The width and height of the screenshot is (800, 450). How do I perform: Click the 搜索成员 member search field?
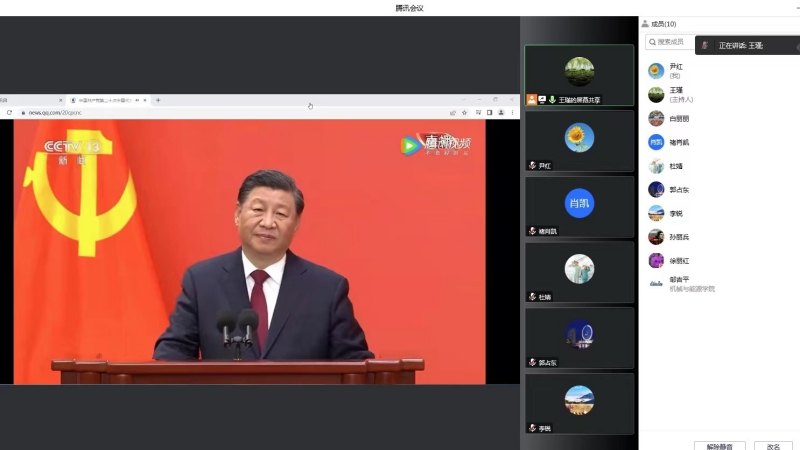[672, 42]
